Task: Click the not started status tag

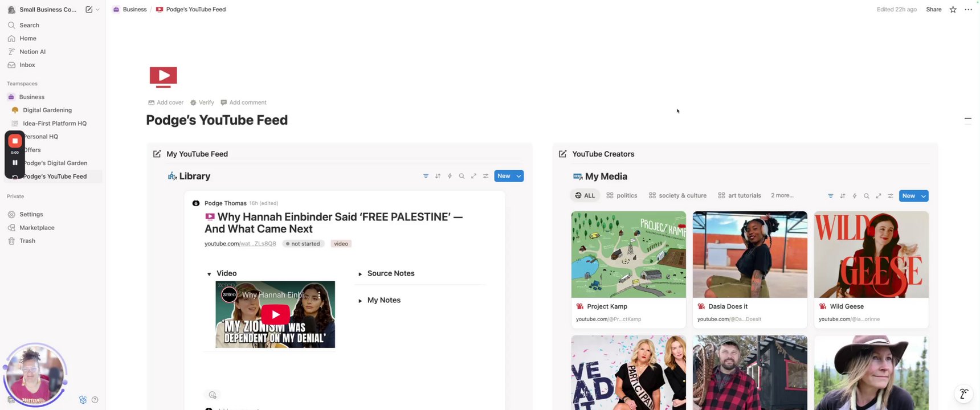Action: pos(303,244)
